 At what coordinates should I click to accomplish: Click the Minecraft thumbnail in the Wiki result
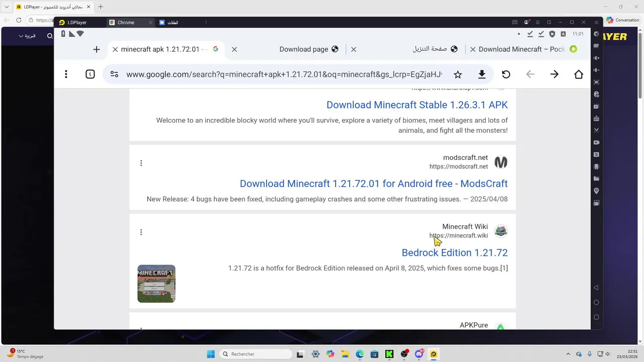point(156,284)
